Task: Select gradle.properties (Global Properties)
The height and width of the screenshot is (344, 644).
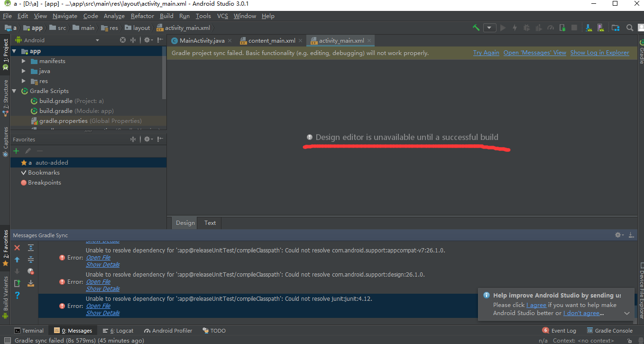Action: [86, 121]
